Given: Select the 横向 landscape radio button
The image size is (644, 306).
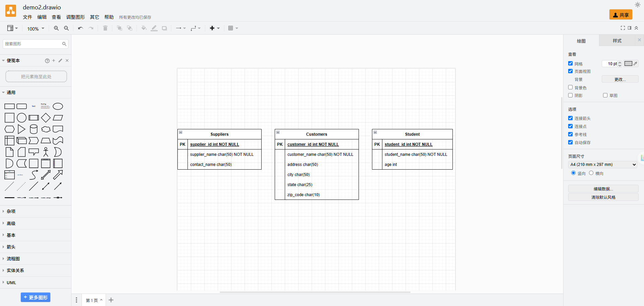Looking at the screenshot, I should pyautogui.click(x=591, y=173).
